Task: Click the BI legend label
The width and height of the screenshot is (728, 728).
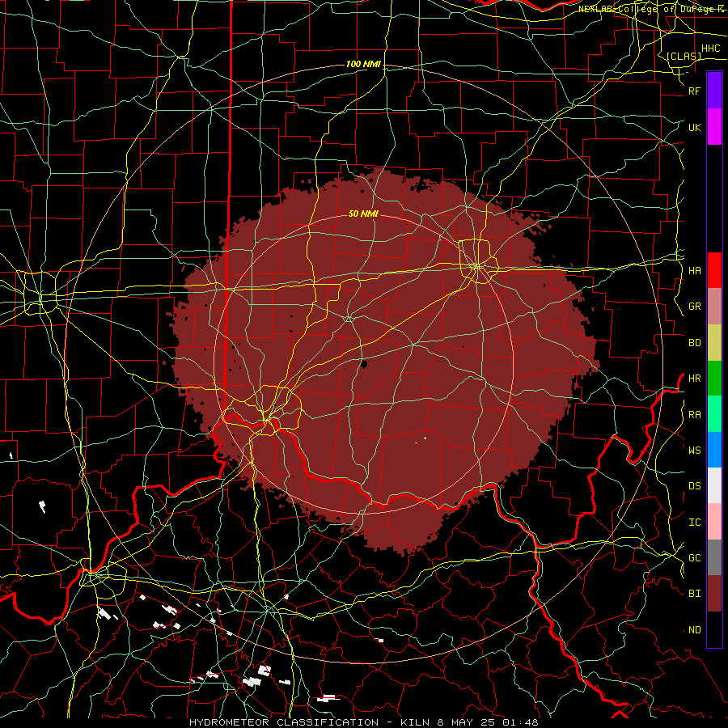Action: tap(694, 594)
